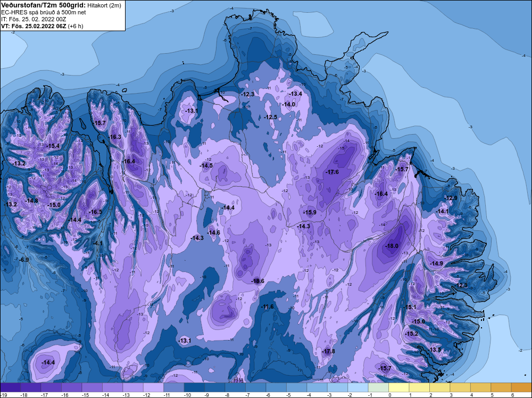
Task: Click the -17.8 temperature value on the map
Action: coord(328,351)
